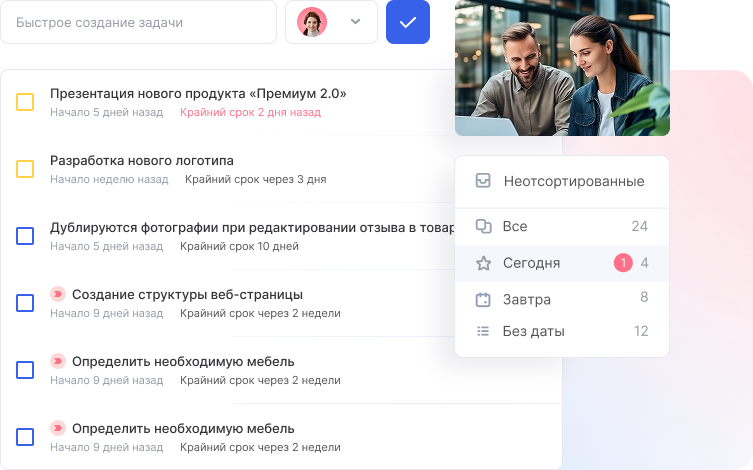
Task: Click the photo of two colleagues
Action: (562, 68)
